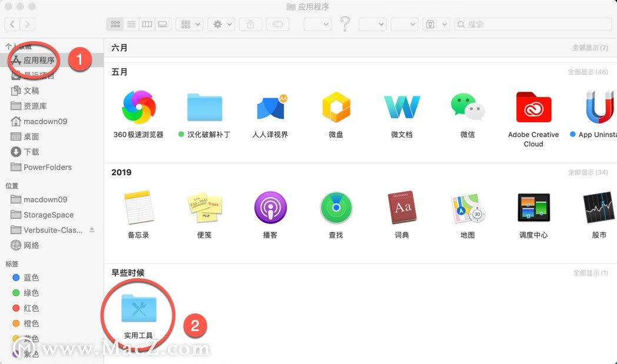Select 资源库 in the sidebar
The height and width of the screenshot is (364, 617).
click(x=52, y=106)
